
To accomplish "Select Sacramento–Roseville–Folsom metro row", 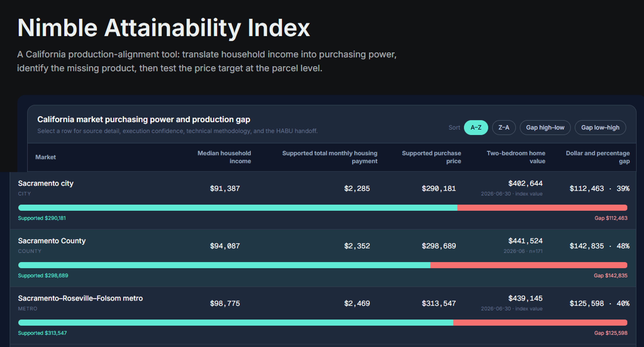I will point(323,315).
